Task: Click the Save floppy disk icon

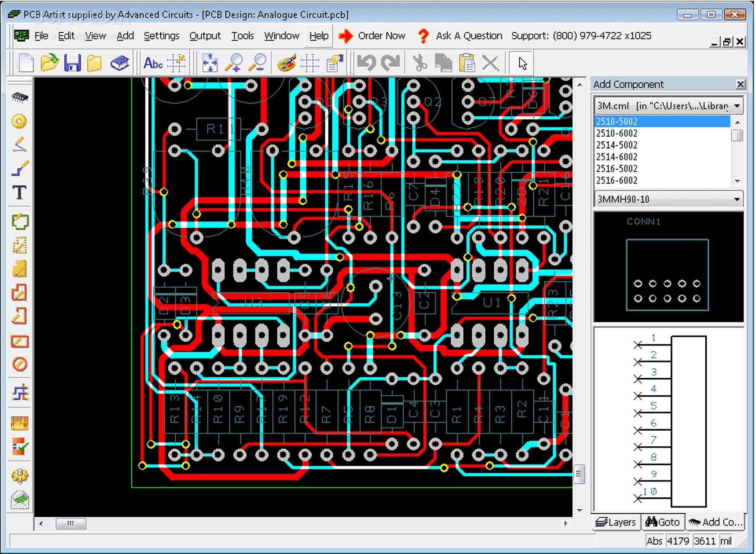Action: [72, 63]
